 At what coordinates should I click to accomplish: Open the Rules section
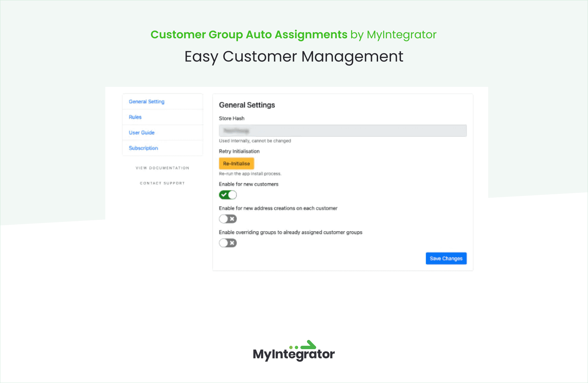click(x=162, y=117)
